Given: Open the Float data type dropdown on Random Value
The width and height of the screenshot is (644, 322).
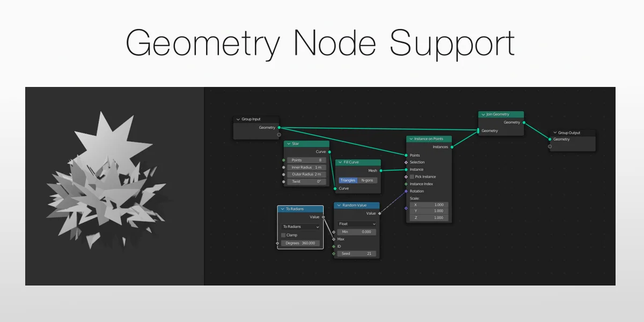Looking at the screenshot, I should pos(356,224).
